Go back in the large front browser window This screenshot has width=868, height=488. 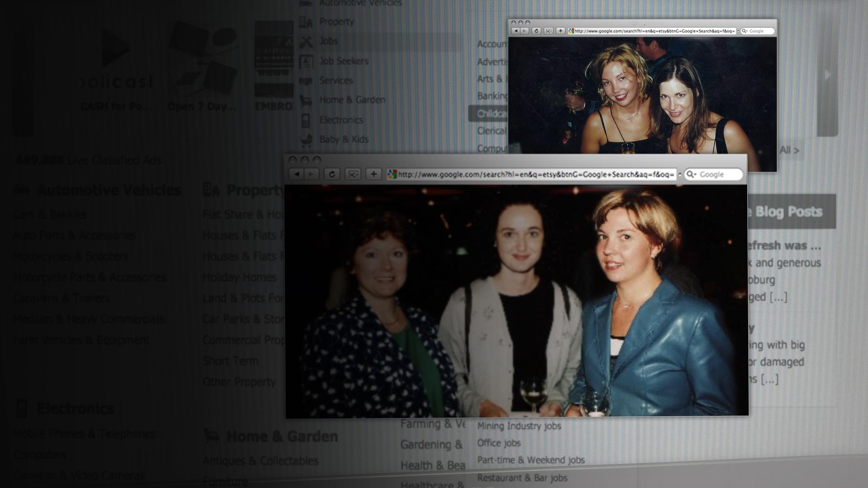tap(297, 174)
